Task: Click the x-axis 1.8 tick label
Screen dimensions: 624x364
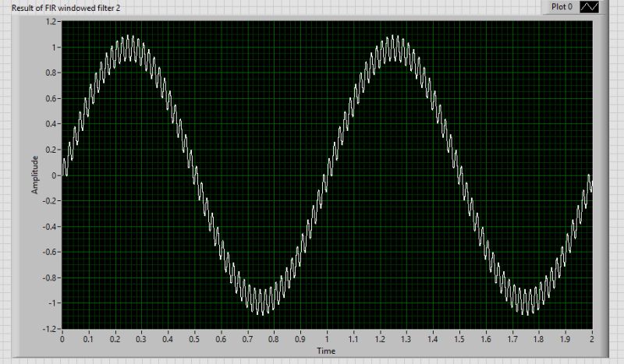Action: pyautogui.click(x=539, y=339)
